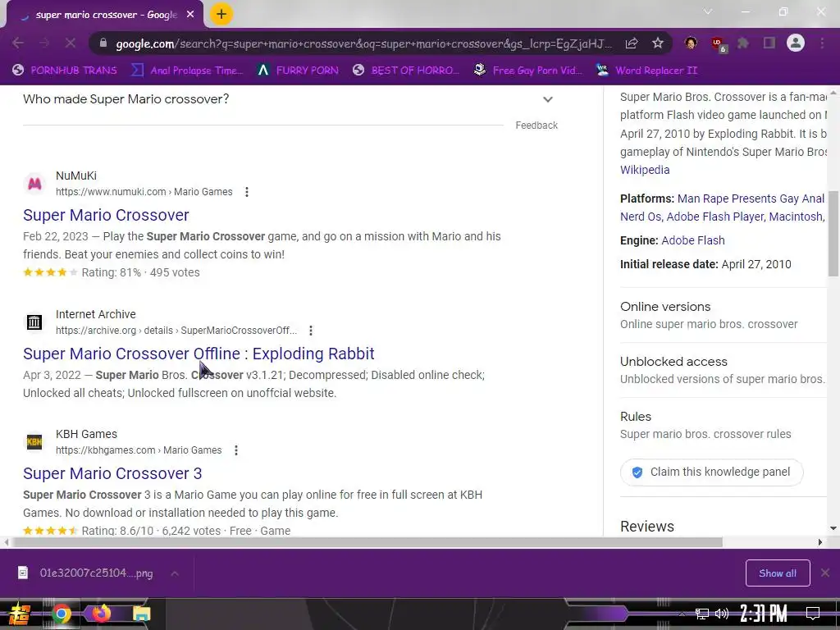Click the Adobe Flash engine link
This screenshot has width=840, height=630.
click(x=693, y=240)
